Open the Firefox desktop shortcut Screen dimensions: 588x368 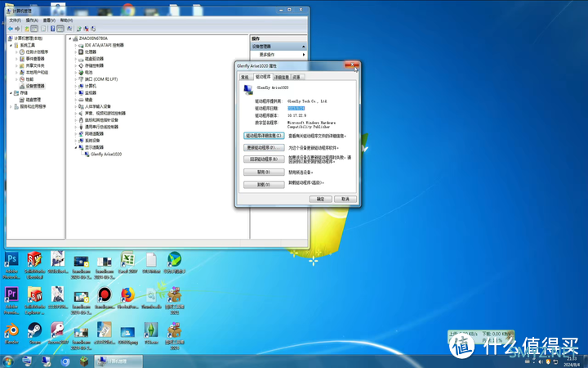(x=127, y=295)
